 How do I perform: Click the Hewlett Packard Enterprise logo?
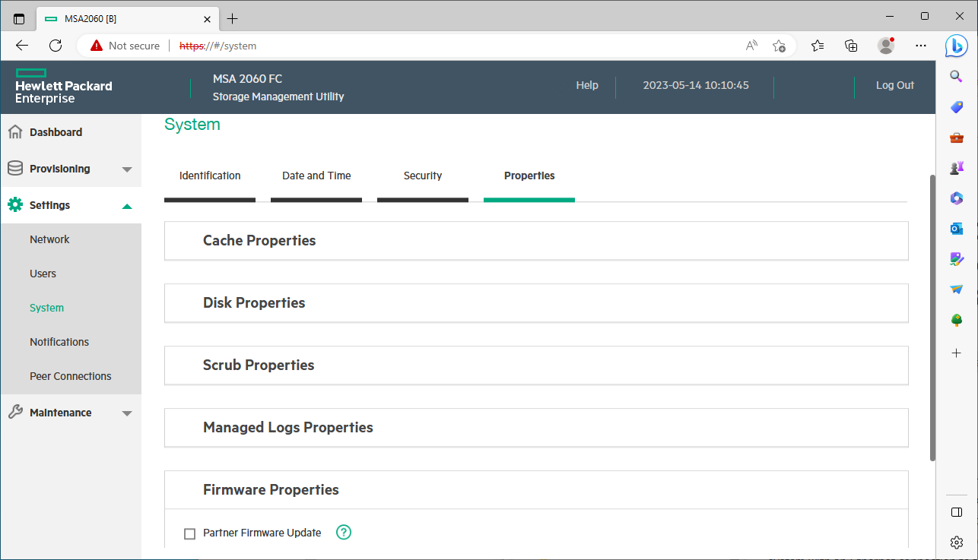point(63,87)
